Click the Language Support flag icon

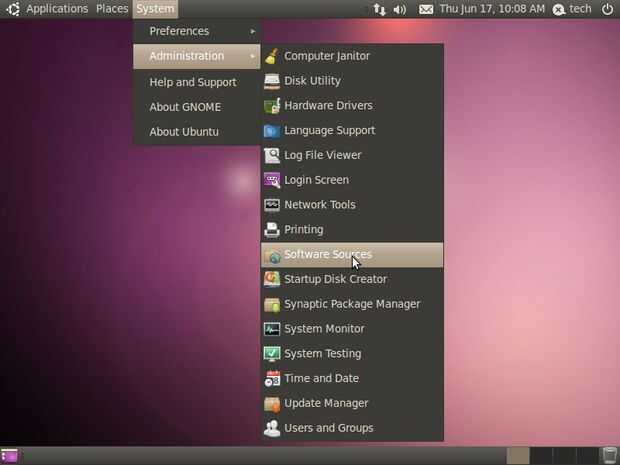pos(272,130)
